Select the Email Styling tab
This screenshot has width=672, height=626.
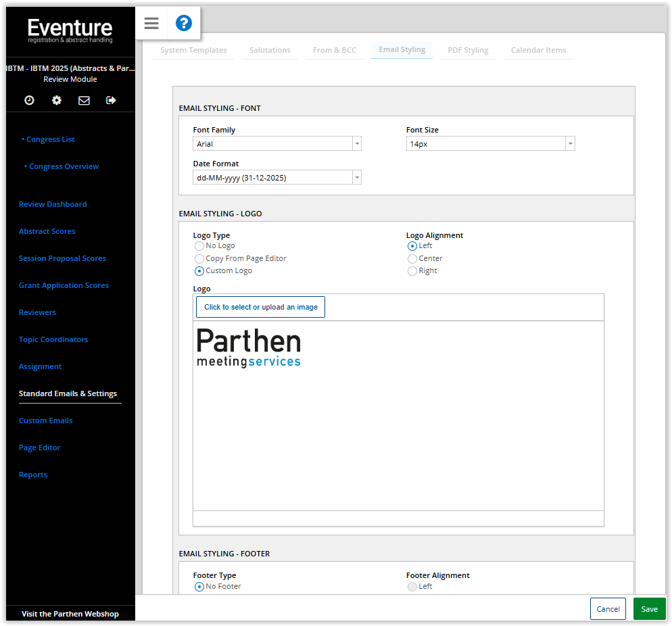point(402,50)
